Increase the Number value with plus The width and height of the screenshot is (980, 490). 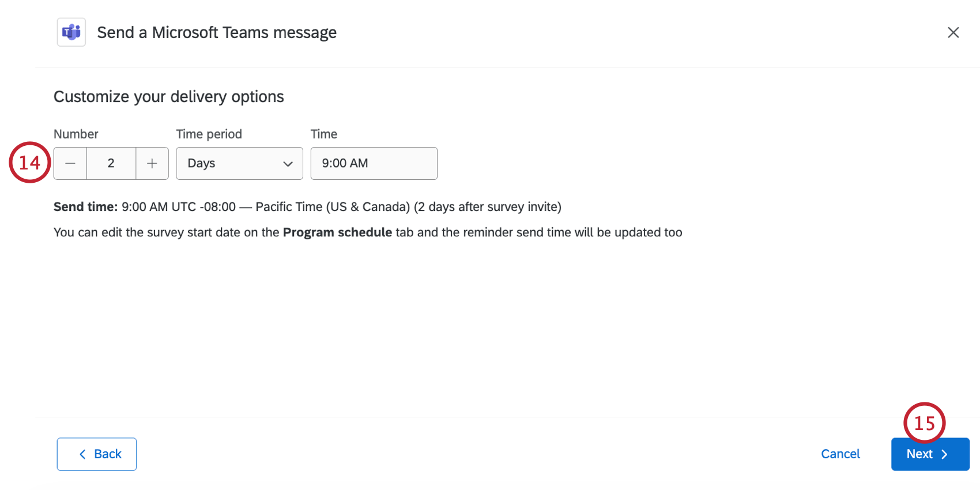pos(152,164)
